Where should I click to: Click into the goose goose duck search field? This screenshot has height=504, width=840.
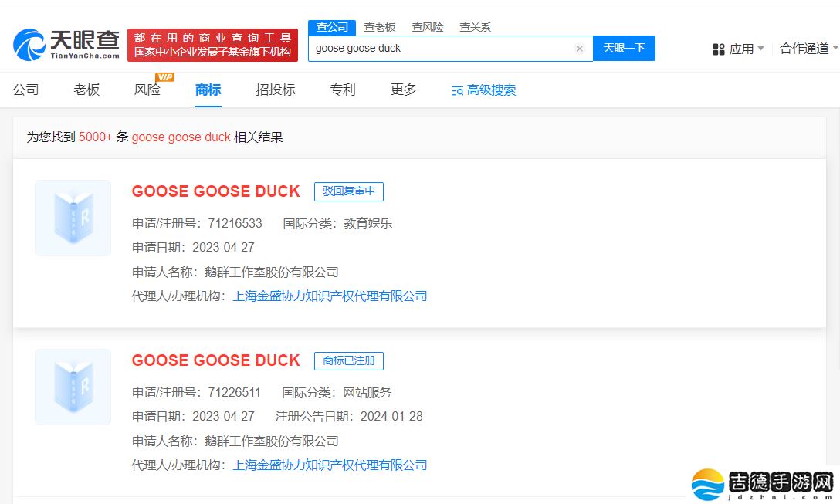pos(440,49)
